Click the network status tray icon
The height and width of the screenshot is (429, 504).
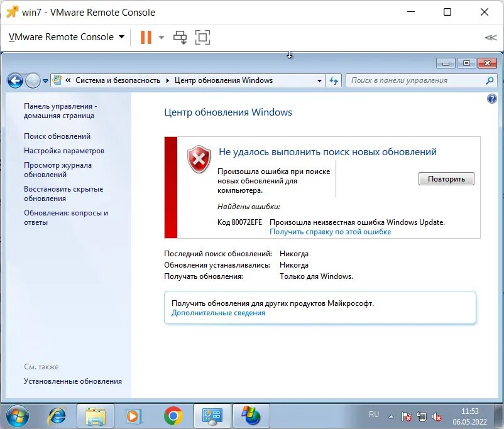(x=422, y=417)
